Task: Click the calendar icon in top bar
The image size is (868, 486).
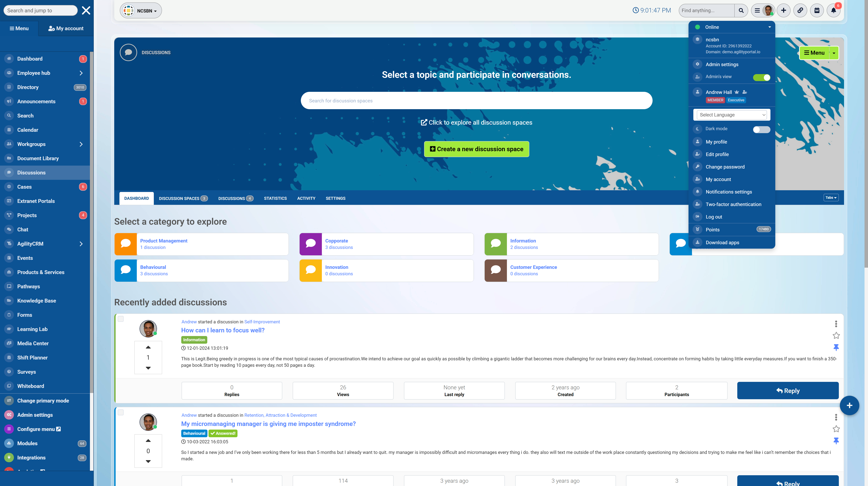Action: pos(817,10)
